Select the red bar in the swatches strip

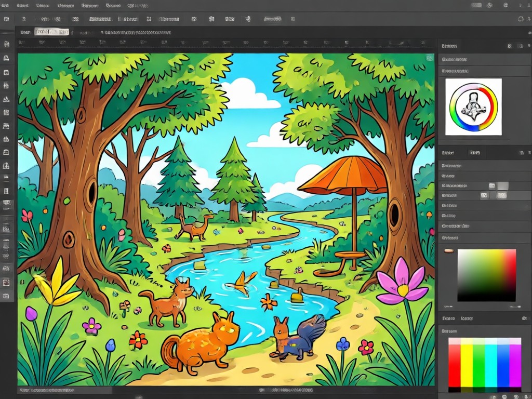tap(454, 365)
